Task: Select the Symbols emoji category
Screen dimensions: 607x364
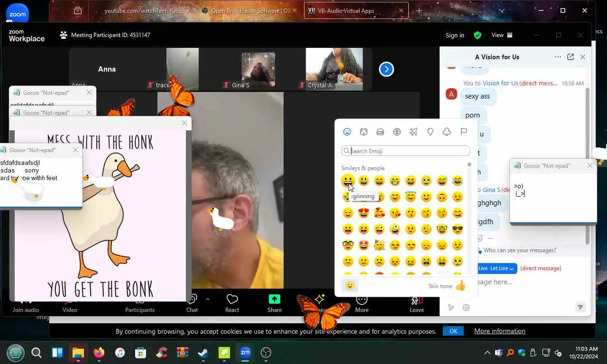Action: [447, 132]
